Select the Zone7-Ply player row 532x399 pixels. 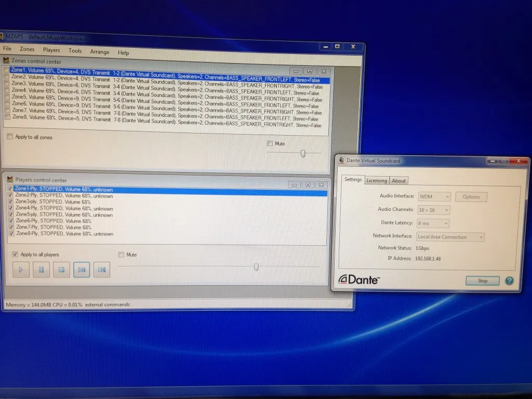[x=170, y=228]
